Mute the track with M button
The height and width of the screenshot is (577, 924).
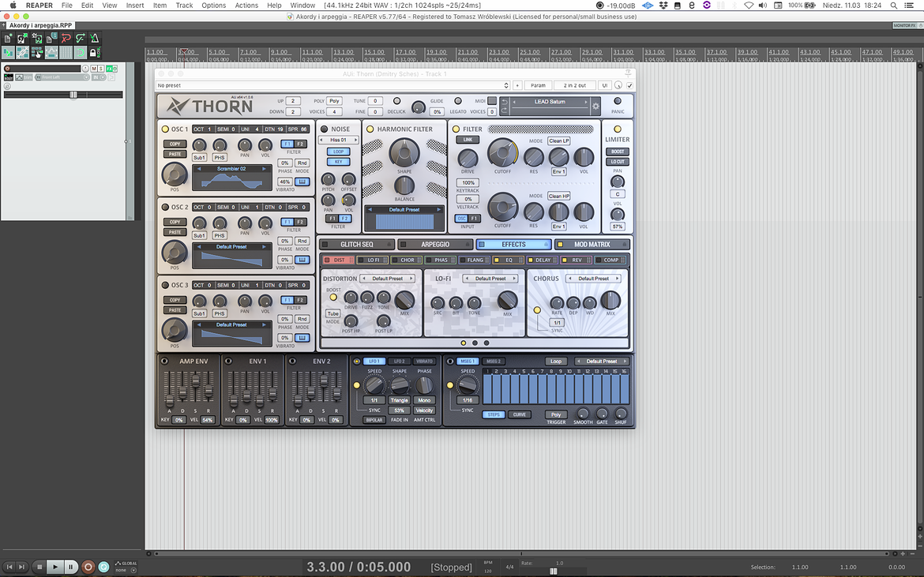pyautogui.click(x=94, y=69)
